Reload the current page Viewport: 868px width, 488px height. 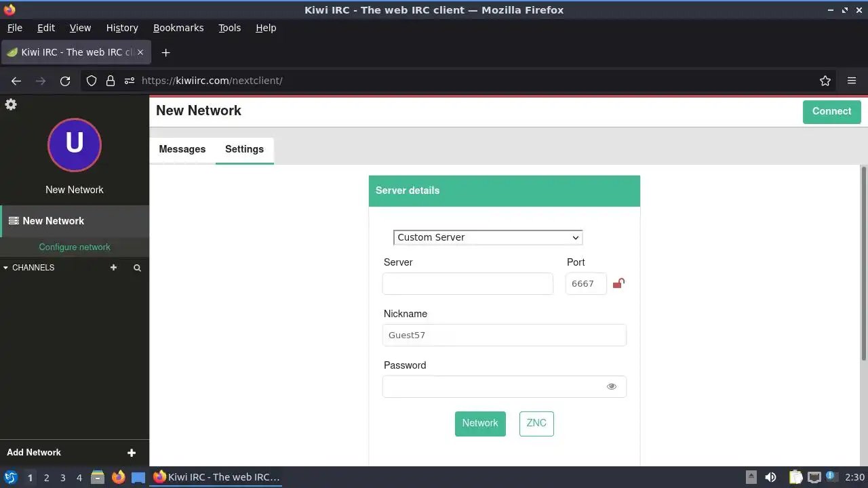click(65, 81)
